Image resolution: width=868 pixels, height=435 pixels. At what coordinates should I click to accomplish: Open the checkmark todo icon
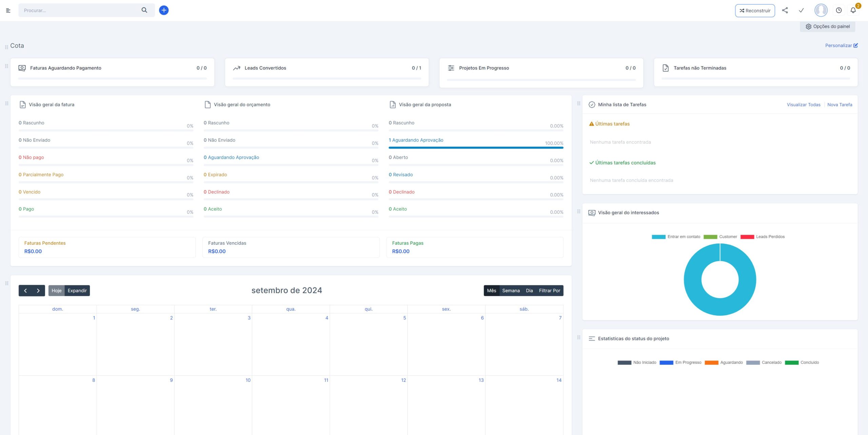click(x=801, y=11)
